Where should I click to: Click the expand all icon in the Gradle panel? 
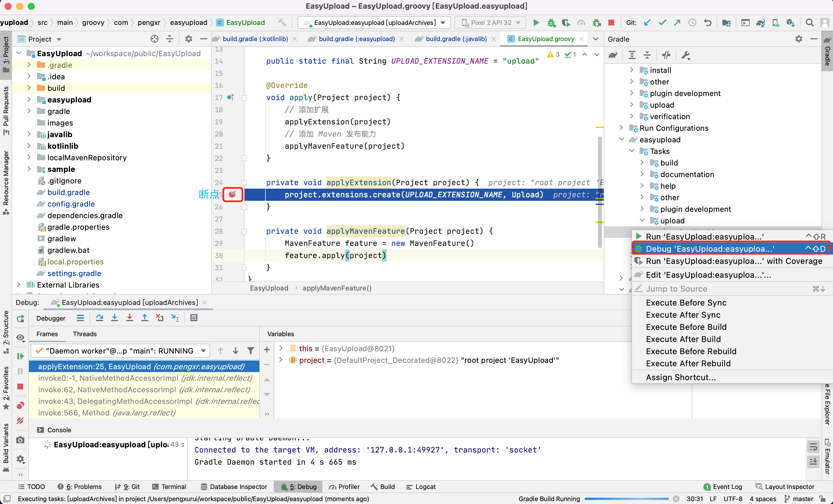632,55
